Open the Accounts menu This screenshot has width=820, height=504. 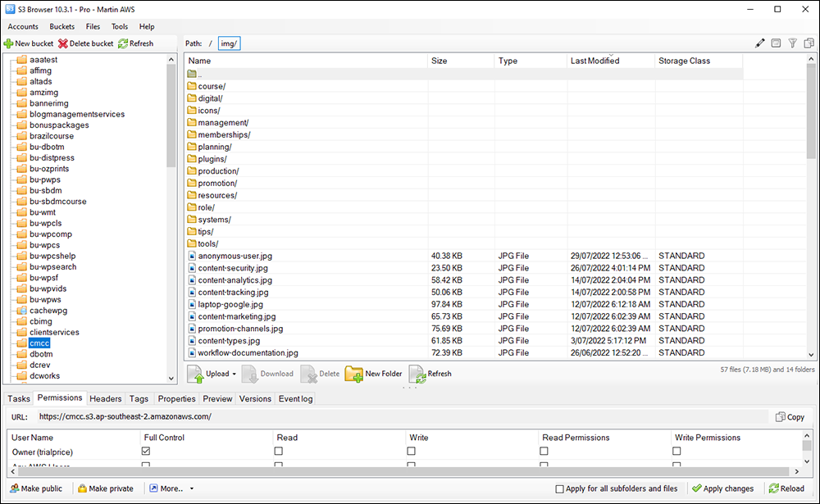point(23,27)
